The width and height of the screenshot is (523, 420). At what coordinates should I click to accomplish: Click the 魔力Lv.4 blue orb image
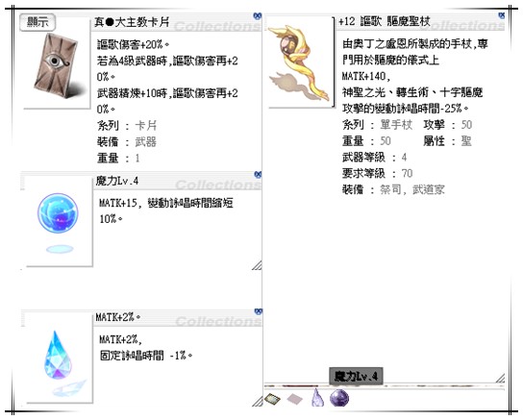(x=58, y=213)
